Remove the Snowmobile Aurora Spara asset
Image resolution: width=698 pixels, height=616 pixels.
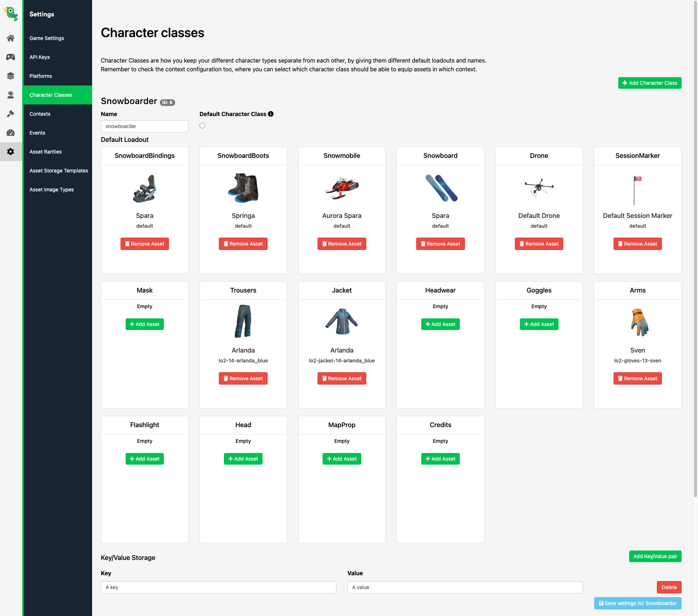pyautogui.click(x=342, y=244)
